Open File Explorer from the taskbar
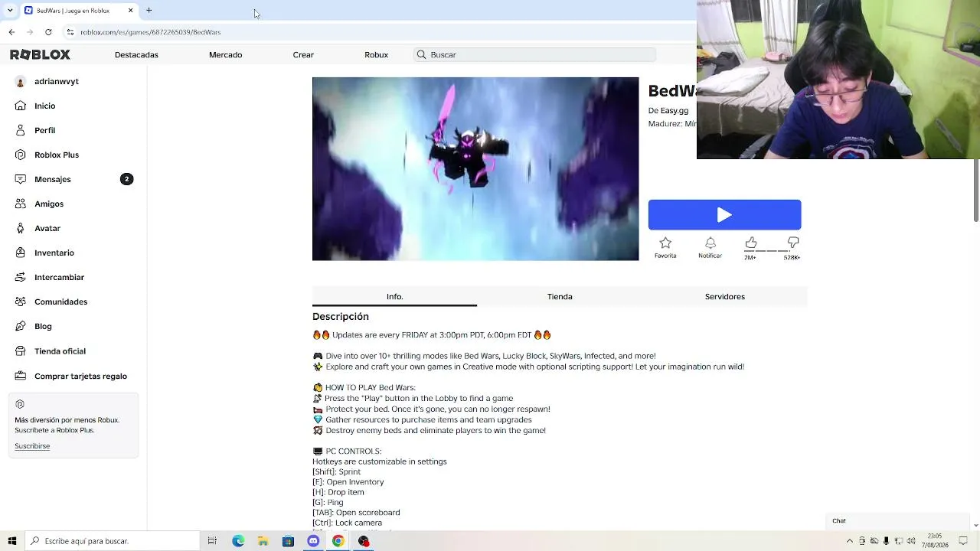 pos(263,541)
